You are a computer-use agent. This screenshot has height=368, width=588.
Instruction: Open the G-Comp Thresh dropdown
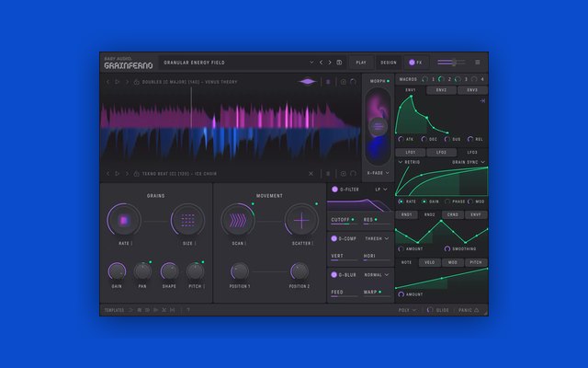click(377, 238)
